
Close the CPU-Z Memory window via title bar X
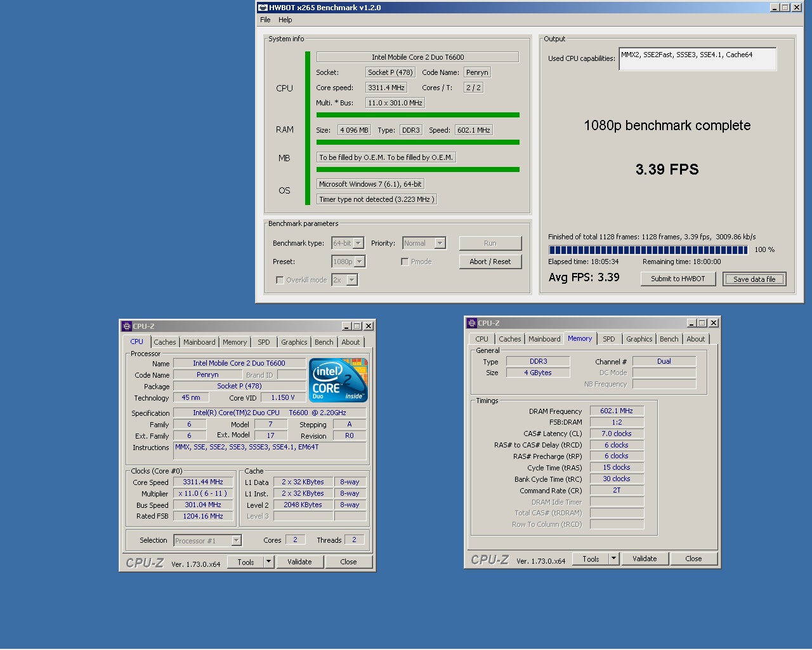pos(714,323)
